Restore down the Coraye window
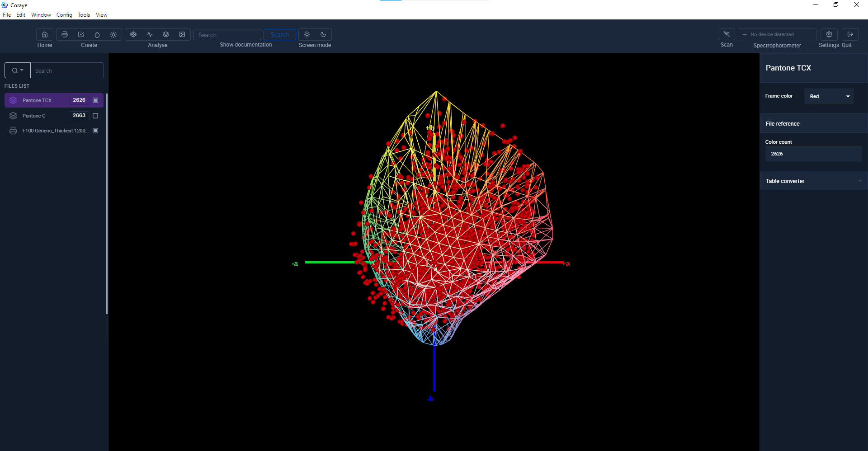Image resolution: width=868 pixels, height=451 pixels. click(x=836, y=5)
